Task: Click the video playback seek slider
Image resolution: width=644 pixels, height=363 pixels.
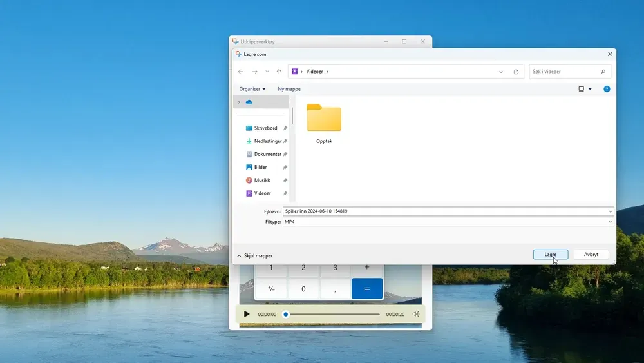Action: [x=332, y=314]
